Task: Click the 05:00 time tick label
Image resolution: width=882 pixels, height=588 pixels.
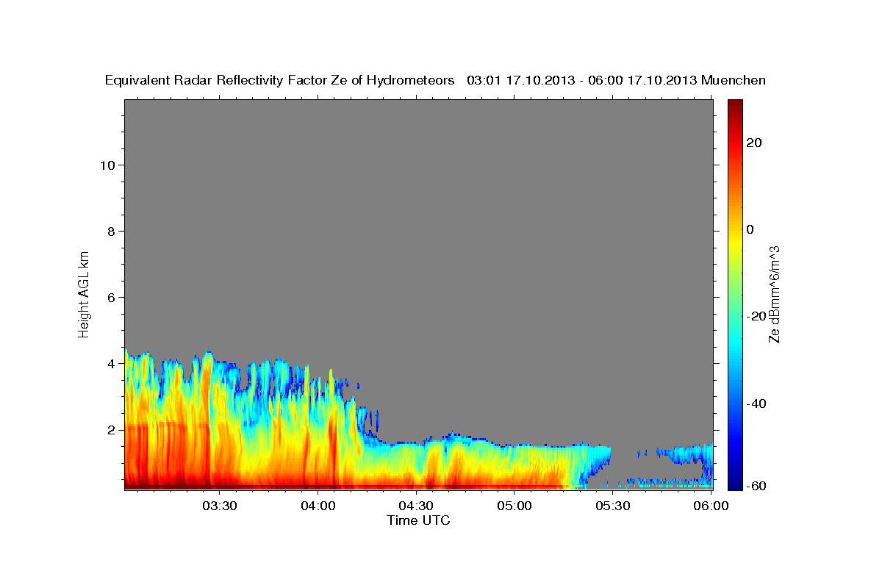Action: pos(514,506)
